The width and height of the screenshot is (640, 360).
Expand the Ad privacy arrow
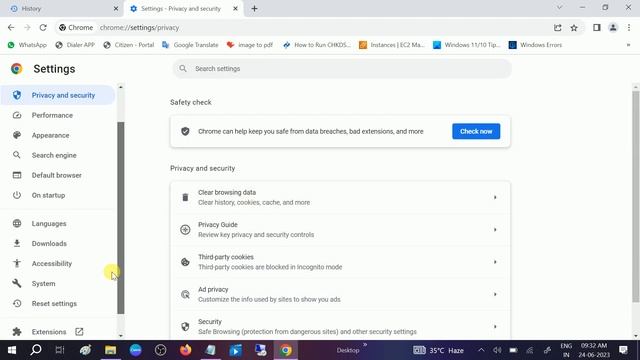click(495, 294)
